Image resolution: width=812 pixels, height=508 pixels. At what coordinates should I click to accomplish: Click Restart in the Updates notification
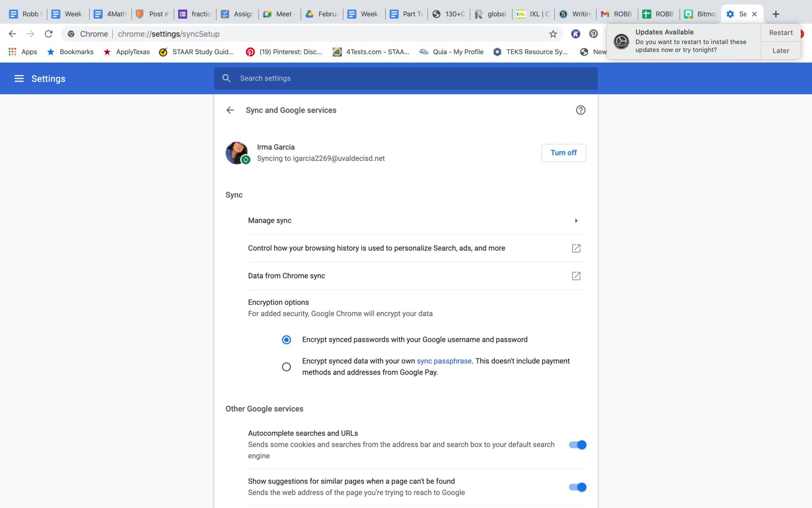780,33
